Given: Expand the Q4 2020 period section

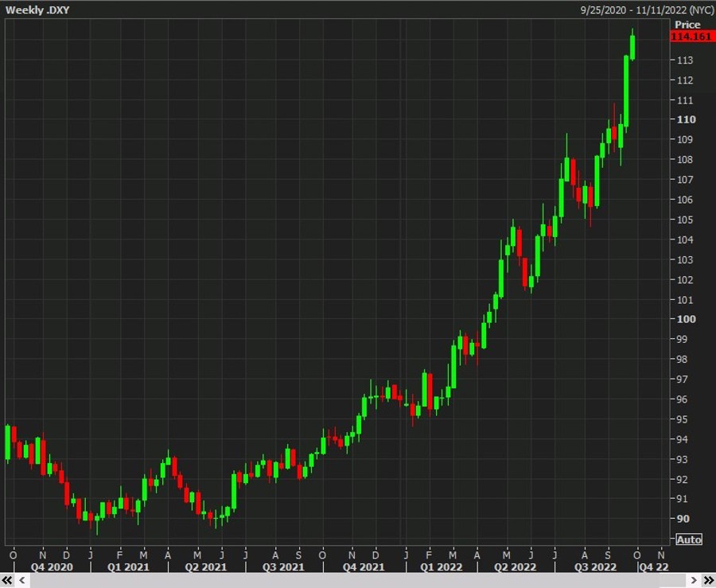Looking at the screenshot, I should [x=51, y=567].
